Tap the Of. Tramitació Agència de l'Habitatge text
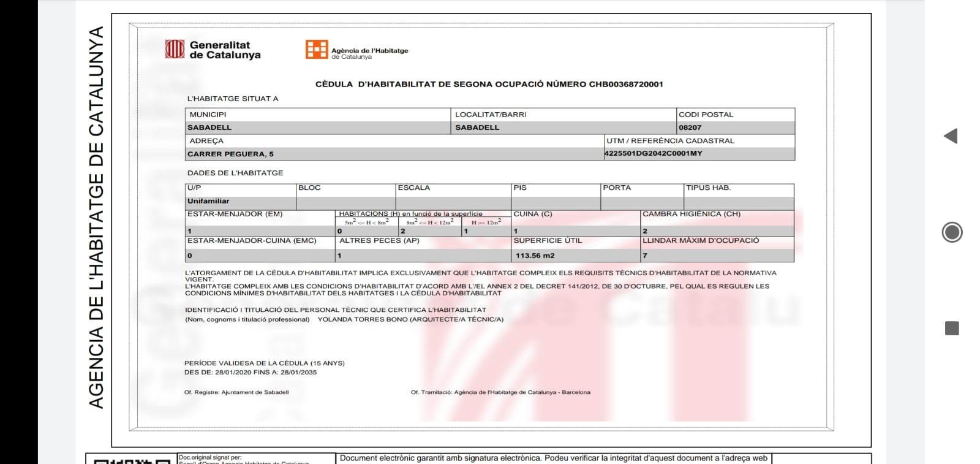This screenshot has width=980, height=464. [x=500, y=392]
